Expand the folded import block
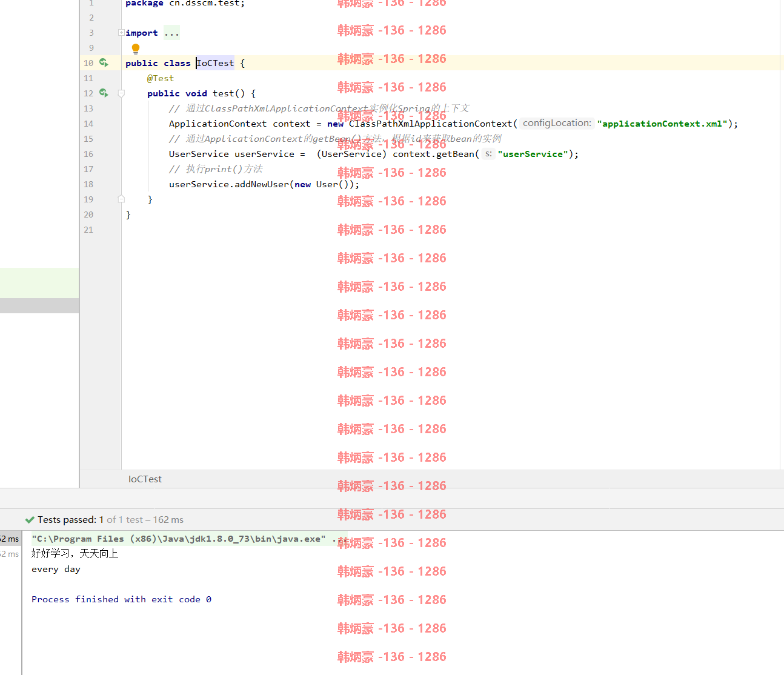This screenshot has width=784, height=675. click(x=121, y=33)
